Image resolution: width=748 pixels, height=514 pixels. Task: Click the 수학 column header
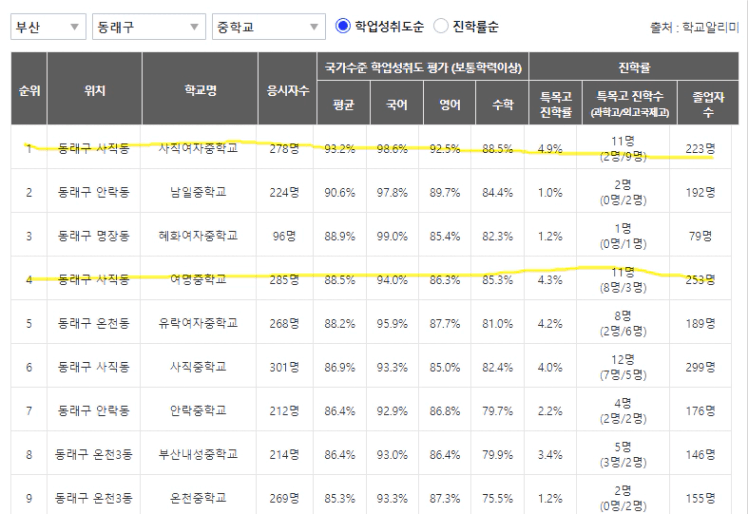tap(502, 104)
